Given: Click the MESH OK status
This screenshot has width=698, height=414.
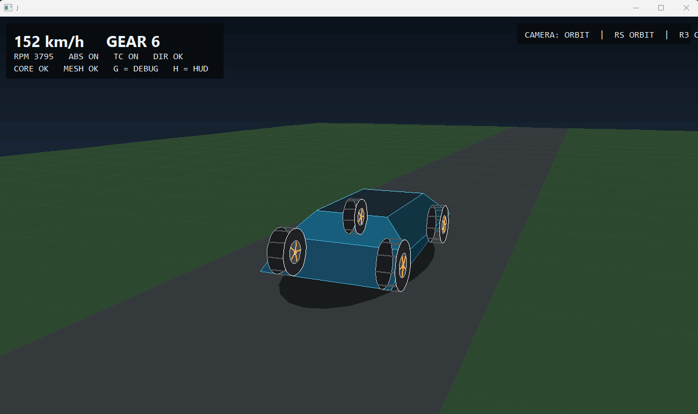Looking at the screenshot, I should coord(81,69).
